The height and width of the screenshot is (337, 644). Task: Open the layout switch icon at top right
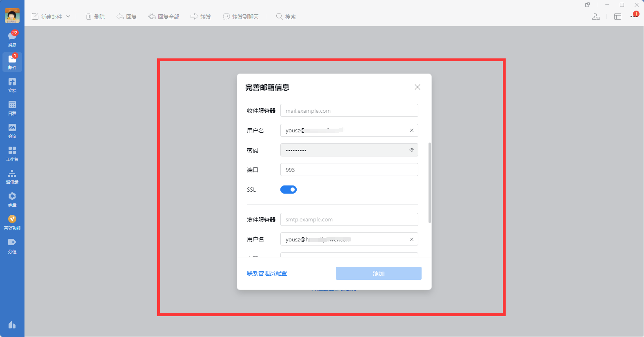[617, 17]
